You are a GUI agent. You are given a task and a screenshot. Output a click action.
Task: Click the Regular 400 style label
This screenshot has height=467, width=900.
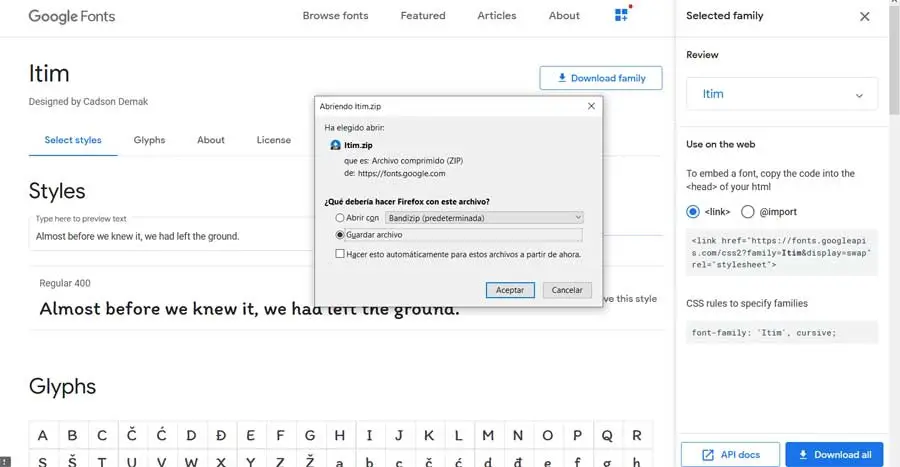(x=65, y=283)
